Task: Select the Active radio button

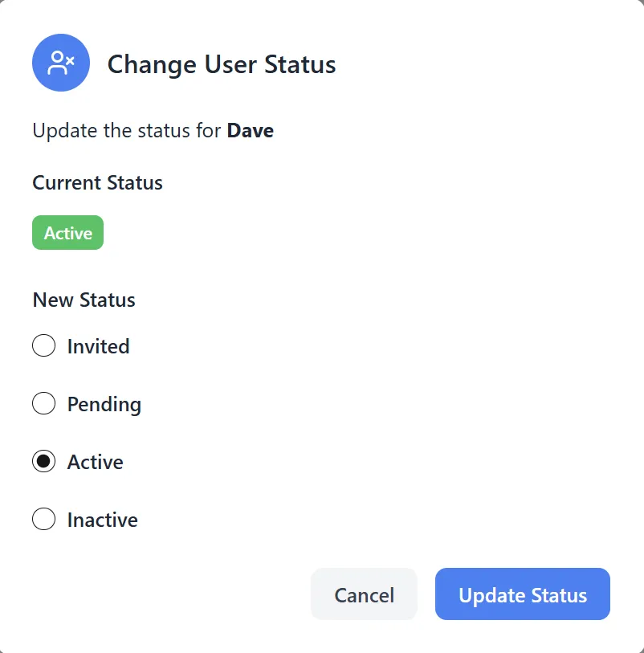Action: tap(44, 461)
